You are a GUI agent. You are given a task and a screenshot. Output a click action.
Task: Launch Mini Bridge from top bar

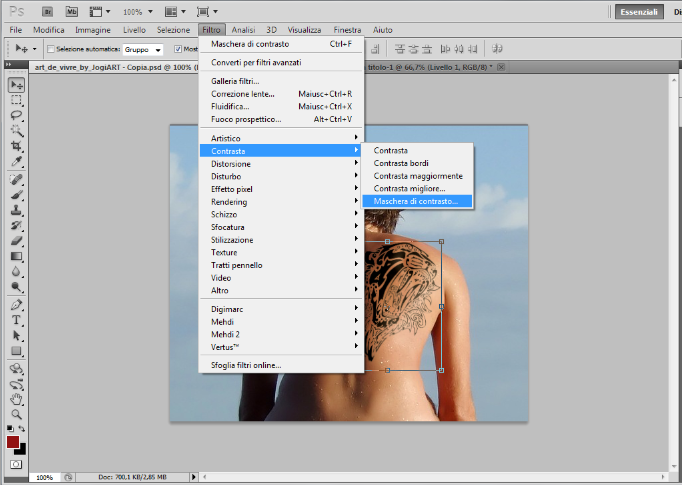pos(72,12)
